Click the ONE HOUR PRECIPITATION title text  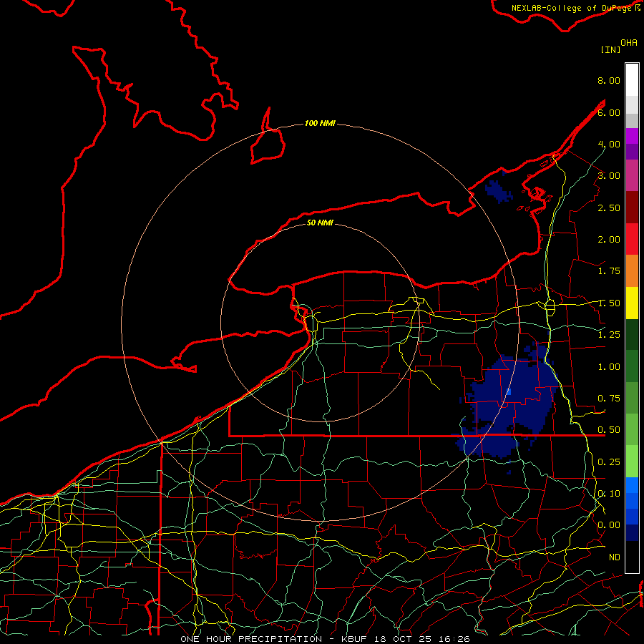pos(251,639)
